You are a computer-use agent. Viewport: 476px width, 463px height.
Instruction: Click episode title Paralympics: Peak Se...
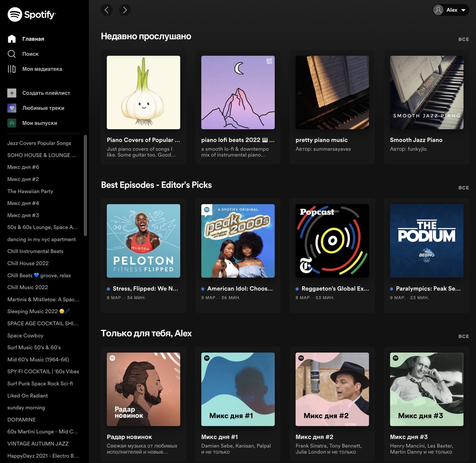tap(428, 289)
